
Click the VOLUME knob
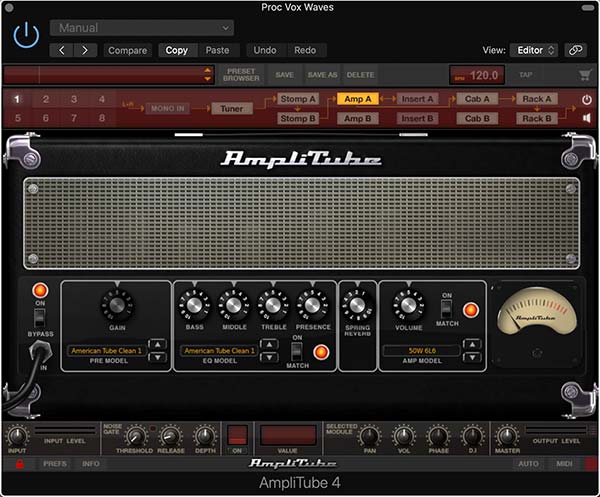[x=408, y=305]
